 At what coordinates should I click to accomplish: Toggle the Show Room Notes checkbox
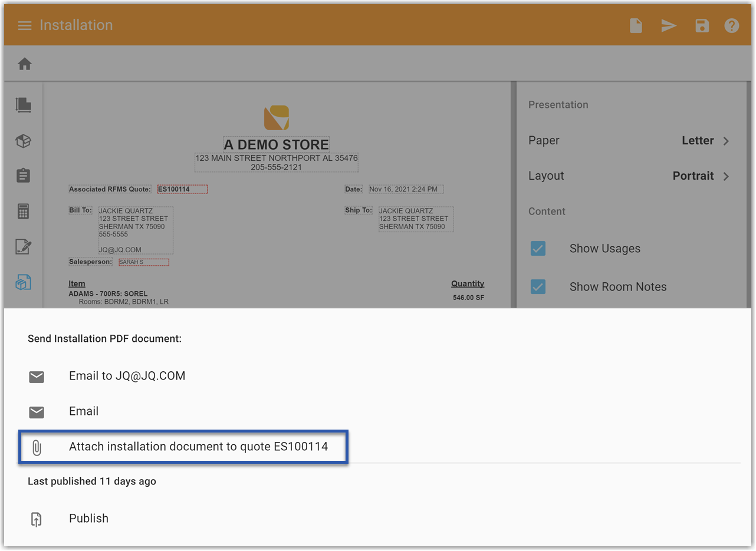[538, 287]
